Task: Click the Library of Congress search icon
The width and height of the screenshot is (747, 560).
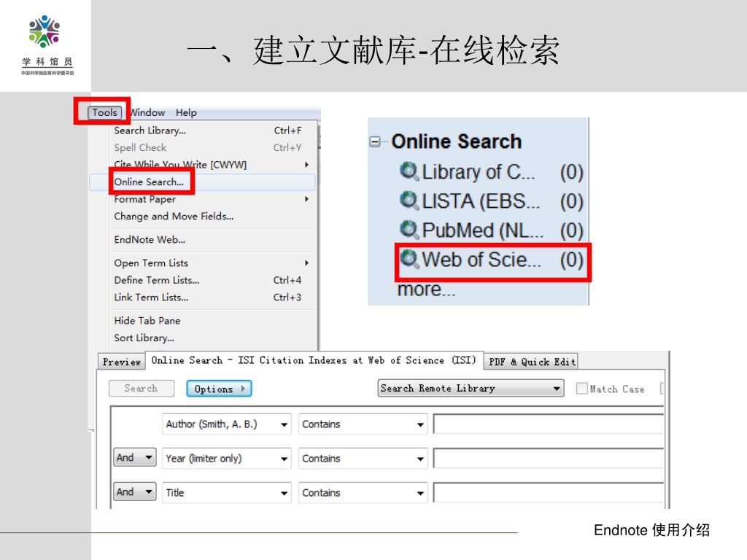Action: coord(409,171)
